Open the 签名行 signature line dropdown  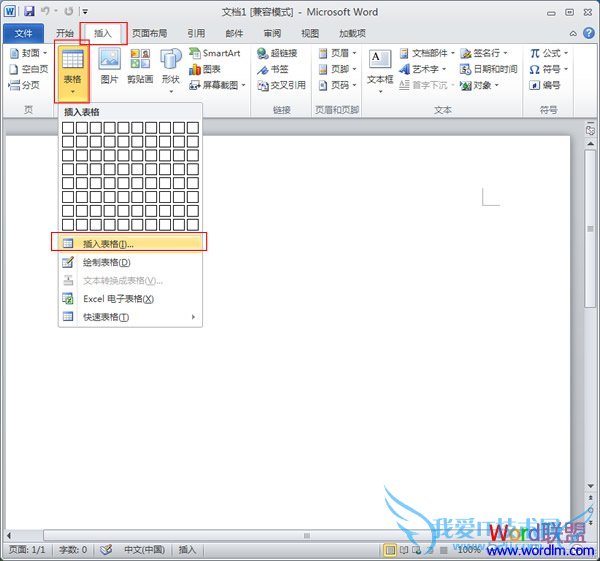tap(484, 53)
